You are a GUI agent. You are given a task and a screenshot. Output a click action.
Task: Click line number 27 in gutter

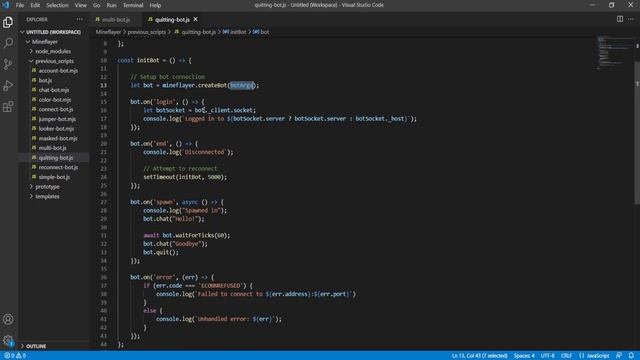[104, 202]
